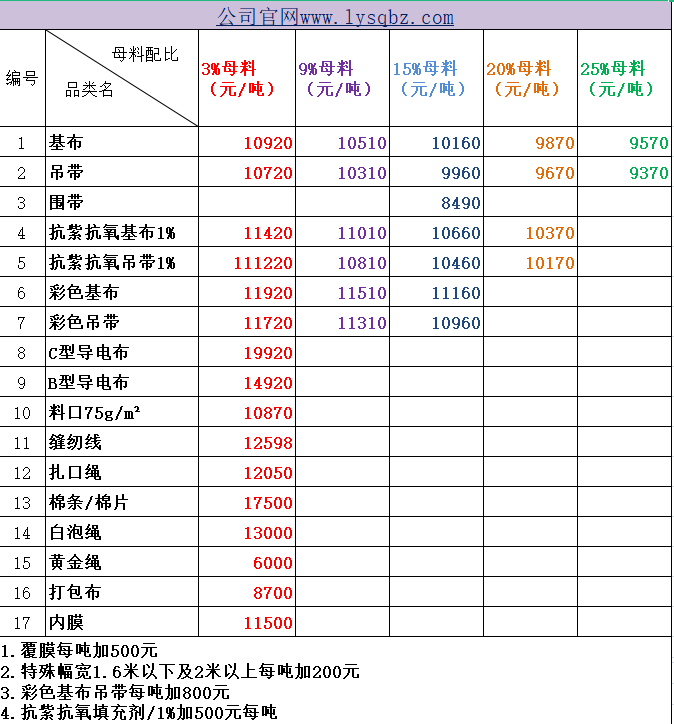Select price 10160 in 15% column
The width and height of the screenshot is (674, 724).
(x=437, y=142)
